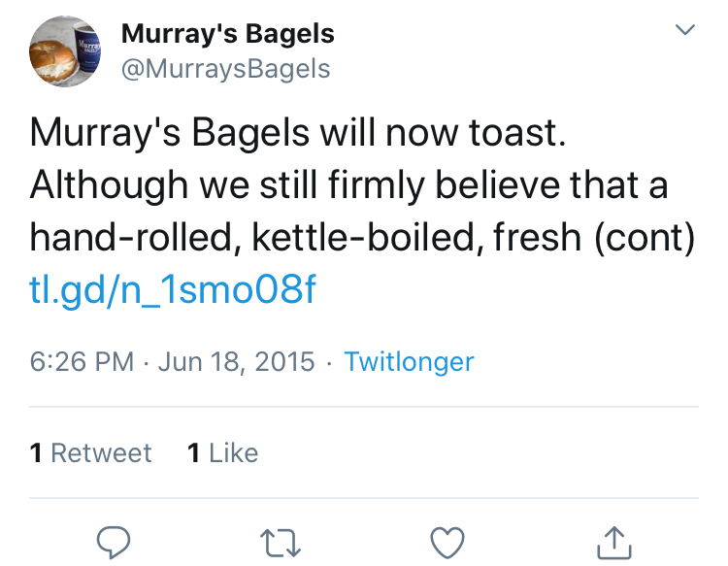Open the share tweet icon

[613, 541]
